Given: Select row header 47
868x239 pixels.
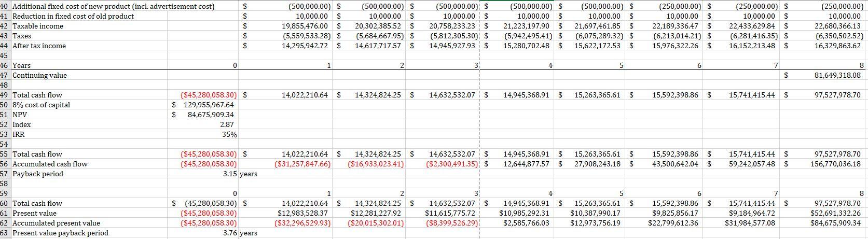Looking at the screenshot, I should tap(5, 75).
